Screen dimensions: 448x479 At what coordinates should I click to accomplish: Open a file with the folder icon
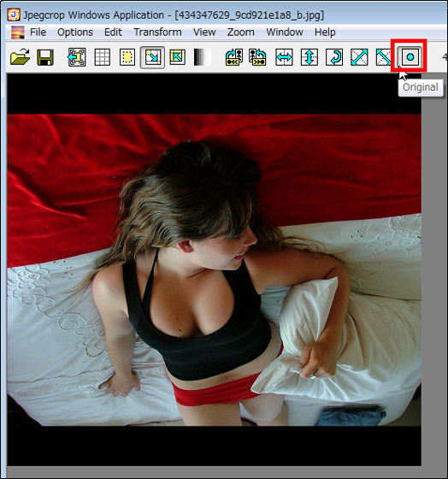pyautogui.click(x=21, y=56)
